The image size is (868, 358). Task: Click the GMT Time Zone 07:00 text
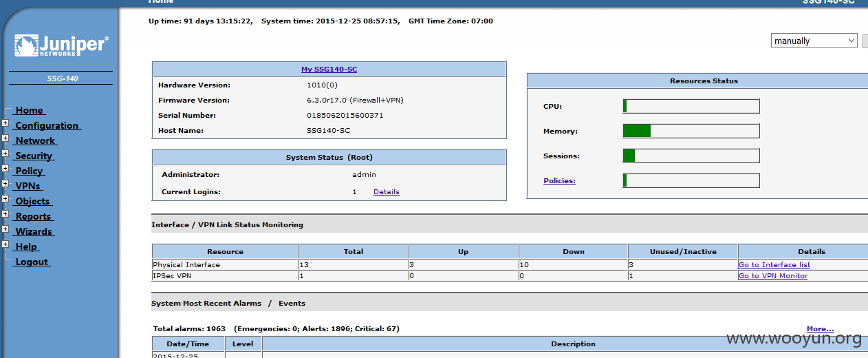pyautogui.click(x=451, y=21)
